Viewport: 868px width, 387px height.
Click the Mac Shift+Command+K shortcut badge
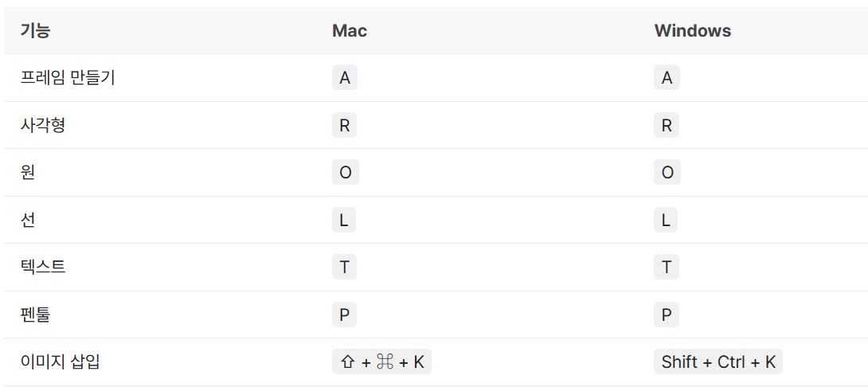pyautogui.click(x=381, y=362)
